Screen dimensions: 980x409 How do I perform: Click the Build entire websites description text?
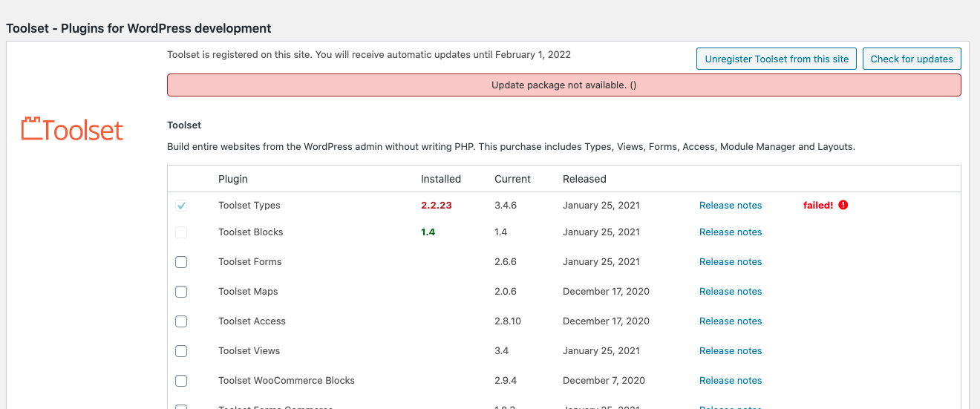pyautogui.click(x=511, y=146)
